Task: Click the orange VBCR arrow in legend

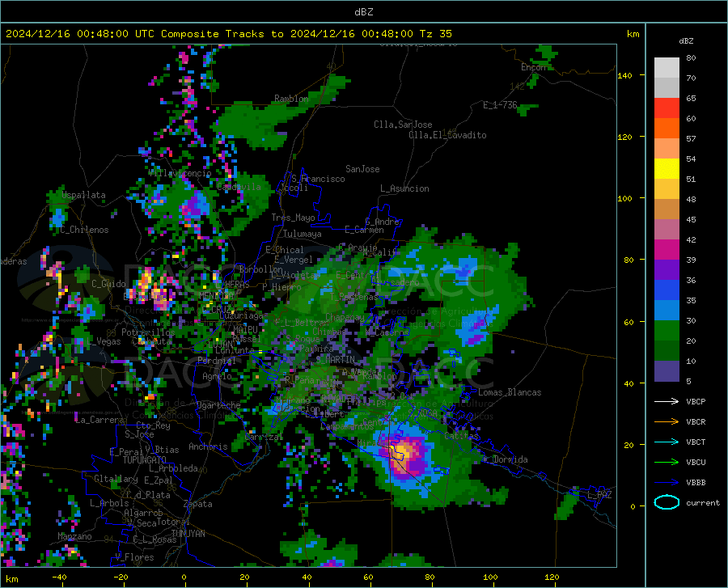Action: [667, 421]
